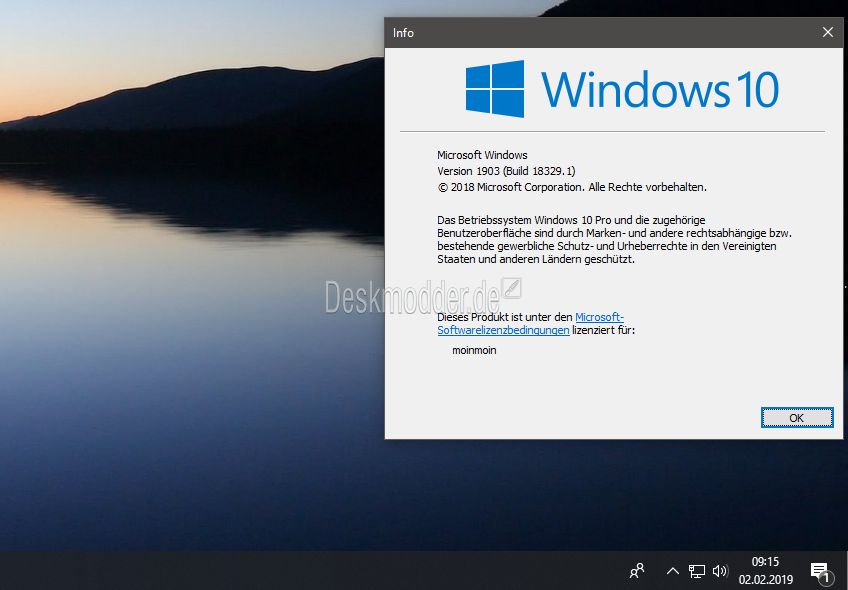The width and height of the screenshot is (848, 590).
Task: Click the speaker volume tray icon
Action: coord(720,571)
